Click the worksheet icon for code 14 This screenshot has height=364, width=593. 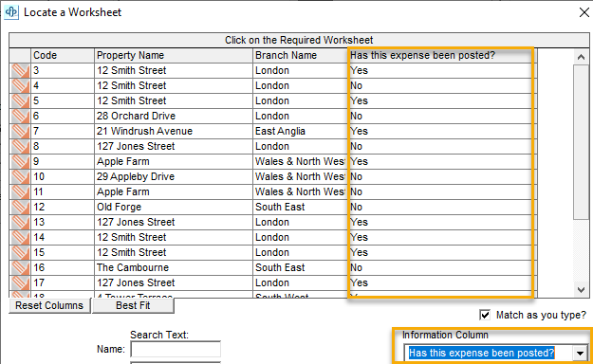[20, 237]
